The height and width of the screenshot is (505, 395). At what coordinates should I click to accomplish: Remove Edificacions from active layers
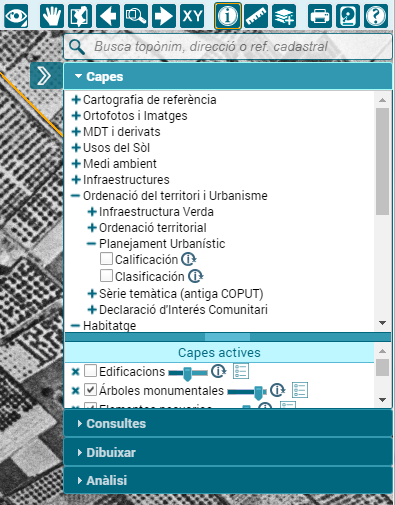click(x=76, y=372)
